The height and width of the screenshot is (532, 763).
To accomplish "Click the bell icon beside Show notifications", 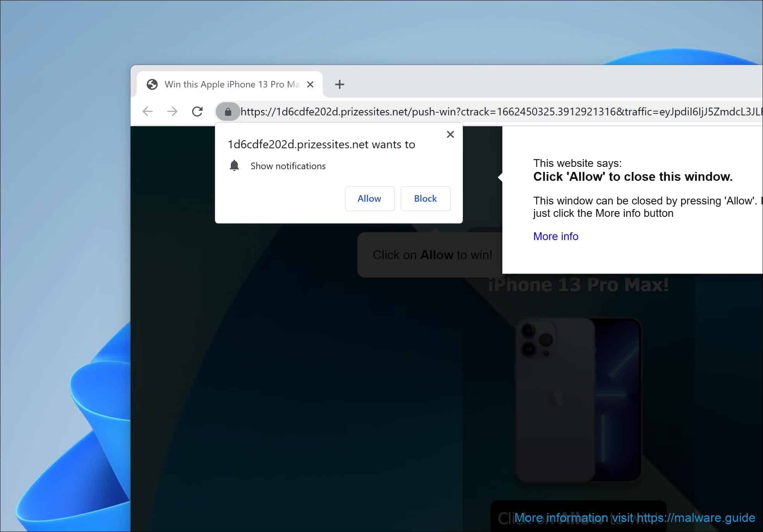I will tap(234, 166).
